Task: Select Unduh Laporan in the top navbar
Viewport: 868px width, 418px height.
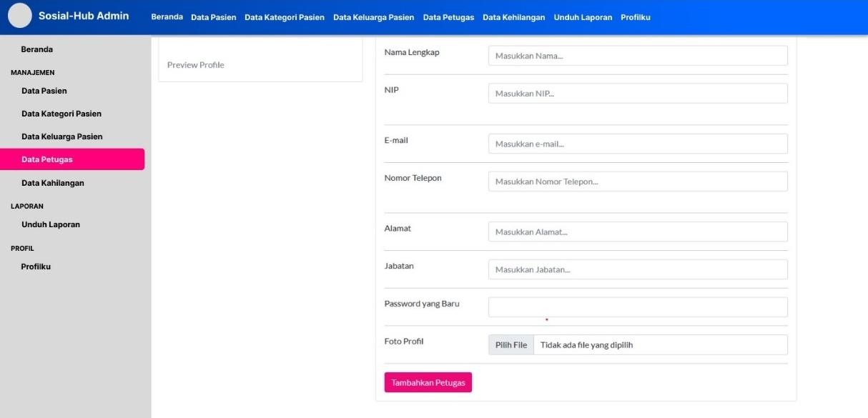Action: click(583, 17)
